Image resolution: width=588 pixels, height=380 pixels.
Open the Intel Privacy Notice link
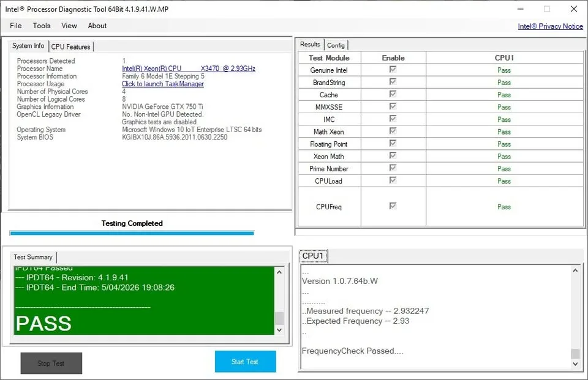(x=550, y=26)
